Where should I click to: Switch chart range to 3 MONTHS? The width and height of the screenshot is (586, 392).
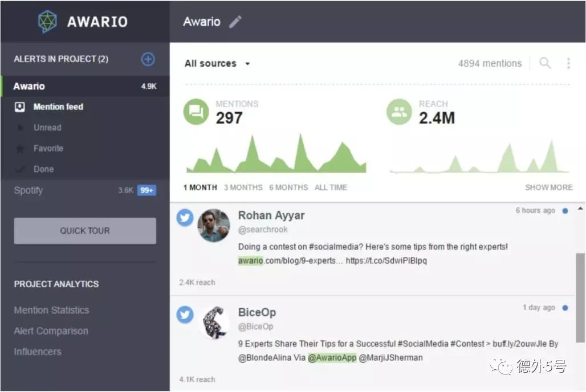pos(243,187)
